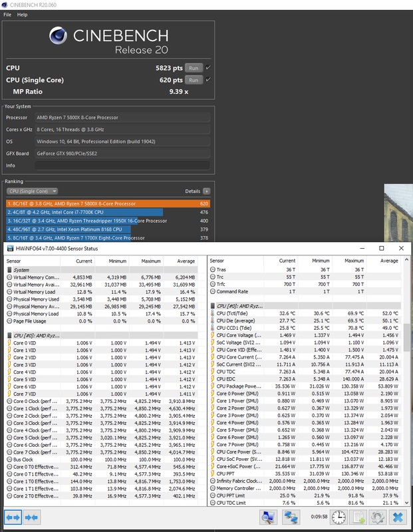Click the Details label in Ranking
Screen dimensions: 413x532
(x=192, y=191)
